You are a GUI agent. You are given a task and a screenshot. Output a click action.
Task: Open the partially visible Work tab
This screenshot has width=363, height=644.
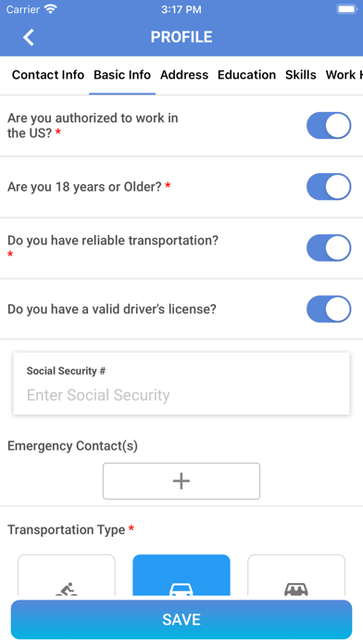tap(344, 75)
